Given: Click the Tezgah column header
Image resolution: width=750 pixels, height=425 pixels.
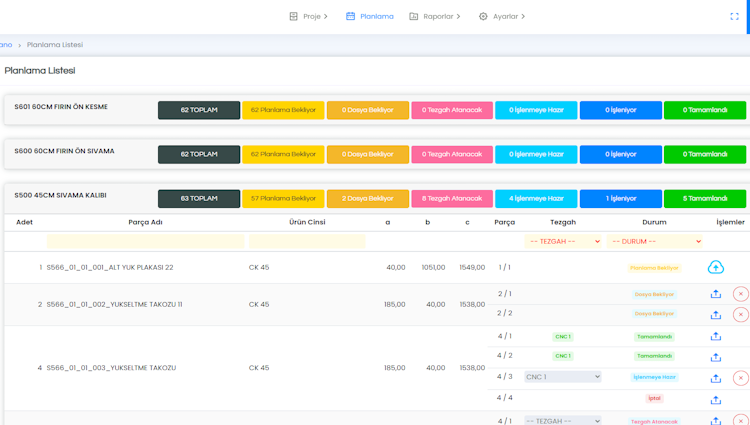Looking at the screenshot, I should click(563, 222).
